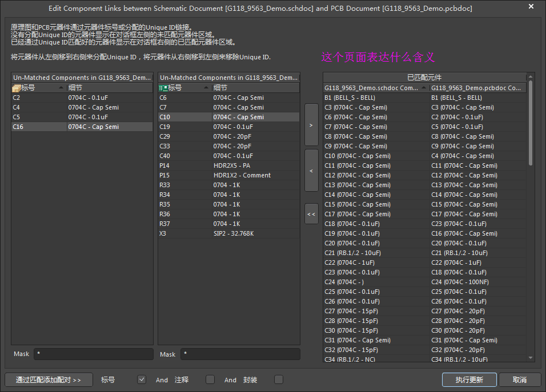Sort the middle list by its 细节 column header
Screen dimensions: 546x392
click(x=256, y=88)
